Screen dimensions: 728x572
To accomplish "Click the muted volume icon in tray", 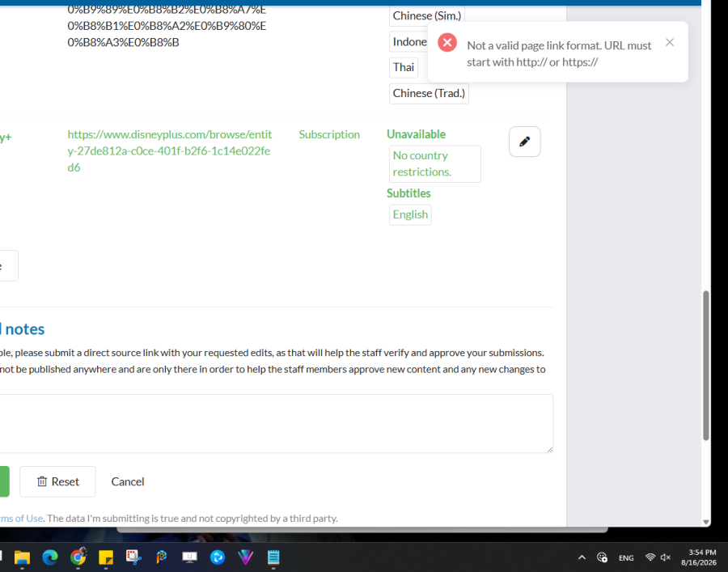I will click(666, 557).
